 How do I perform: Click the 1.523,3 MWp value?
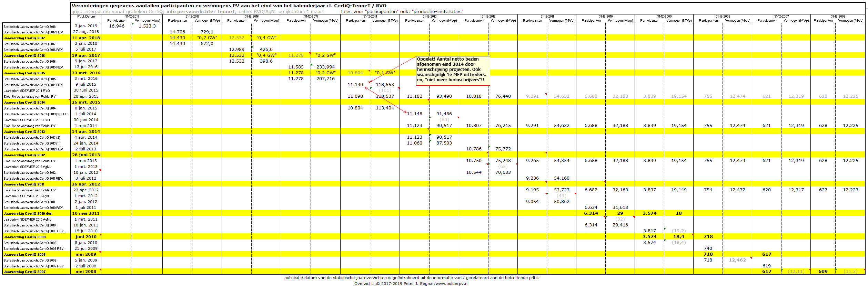coord(147,26)
